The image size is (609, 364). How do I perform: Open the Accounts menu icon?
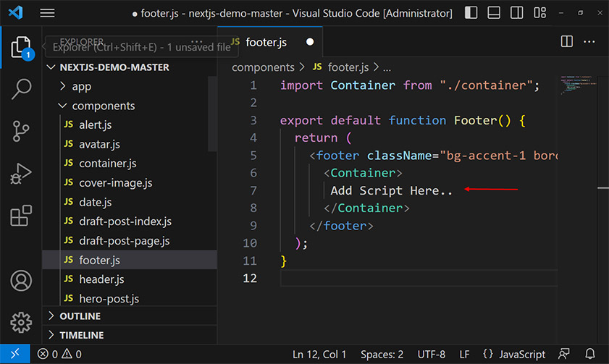(21, 281)
